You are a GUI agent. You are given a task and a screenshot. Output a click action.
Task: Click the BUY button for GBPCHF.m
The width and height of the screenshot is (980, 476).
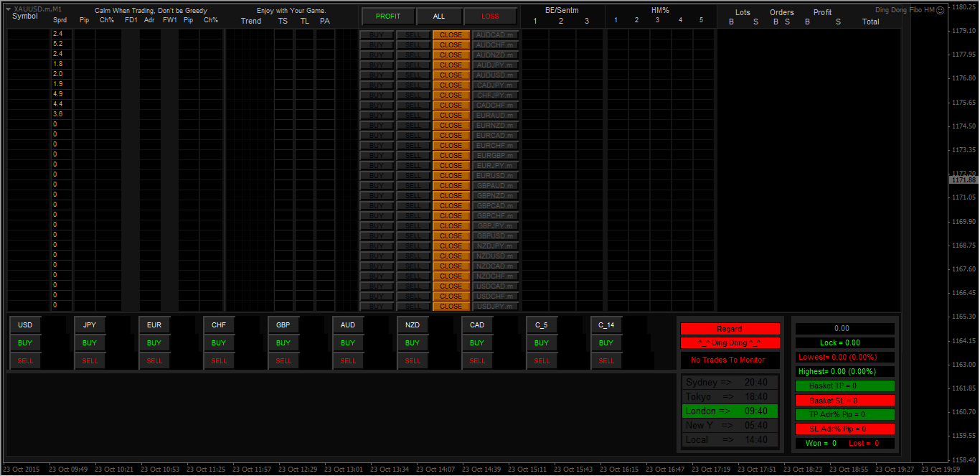(377, 215)
